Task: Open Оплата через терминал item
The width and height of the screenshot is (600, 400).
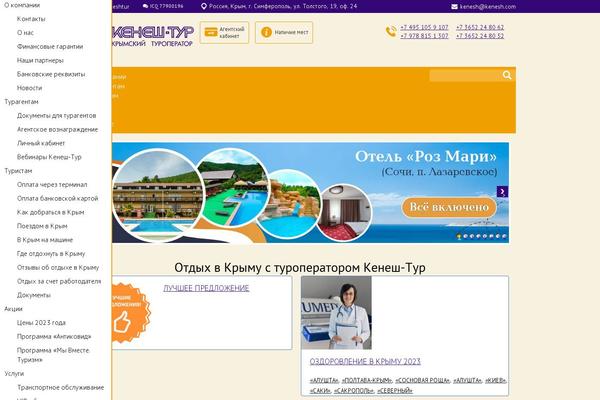Action: pyautogui.click(x=52, y=184)
